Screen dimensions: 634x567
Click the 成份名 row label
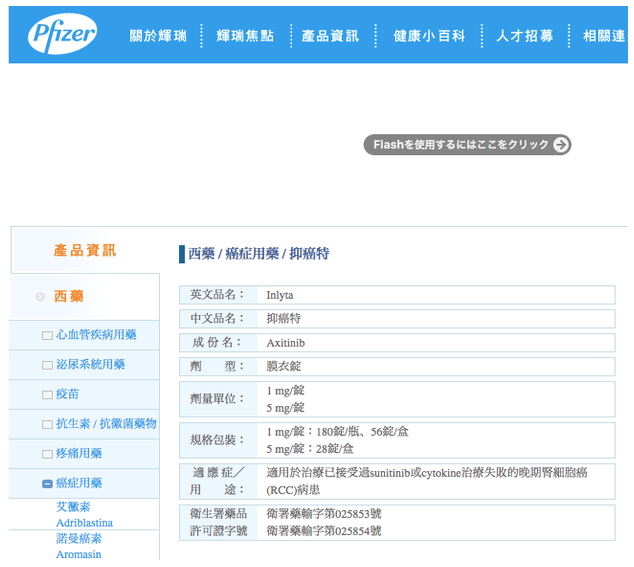point(218,343)
